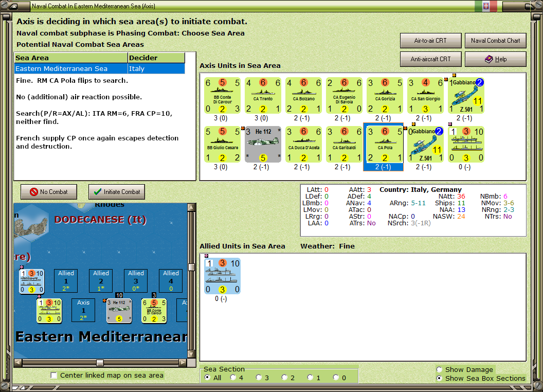
Task: Select the Show Damage radio option
Action: [x=440, y=369]
